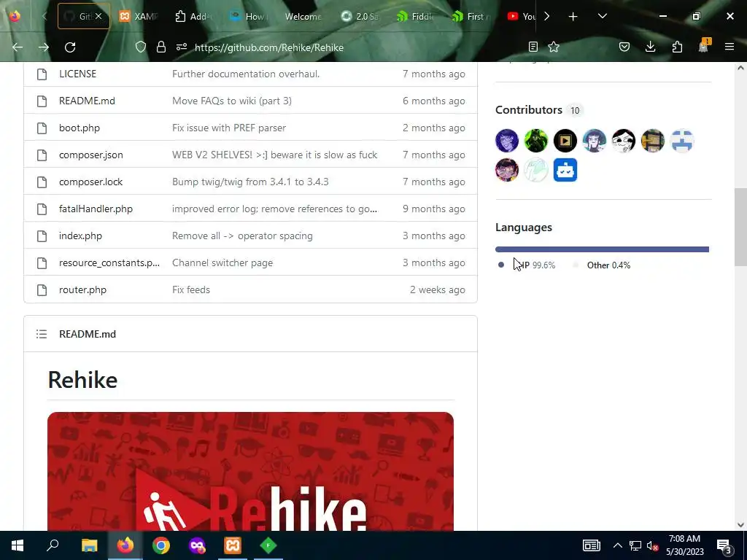Open the taskbar clock showing 7:08 AM
This screenshot has height=560, width=747.
[684, 545]
